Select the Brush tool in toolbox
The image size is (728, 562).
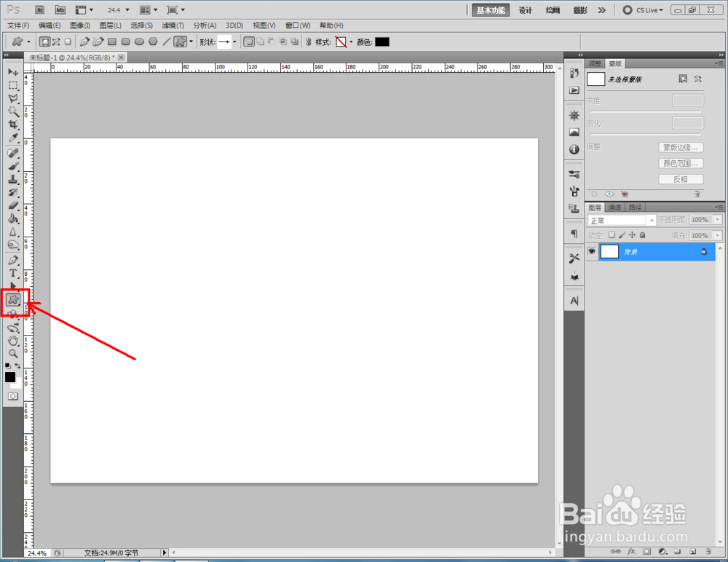[13, 166]
